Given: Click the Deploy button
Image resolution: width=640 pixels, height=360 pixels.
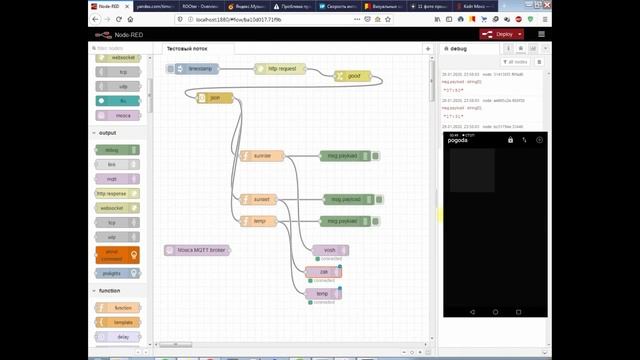Looking at the screenshot, I should pos(498,35).
